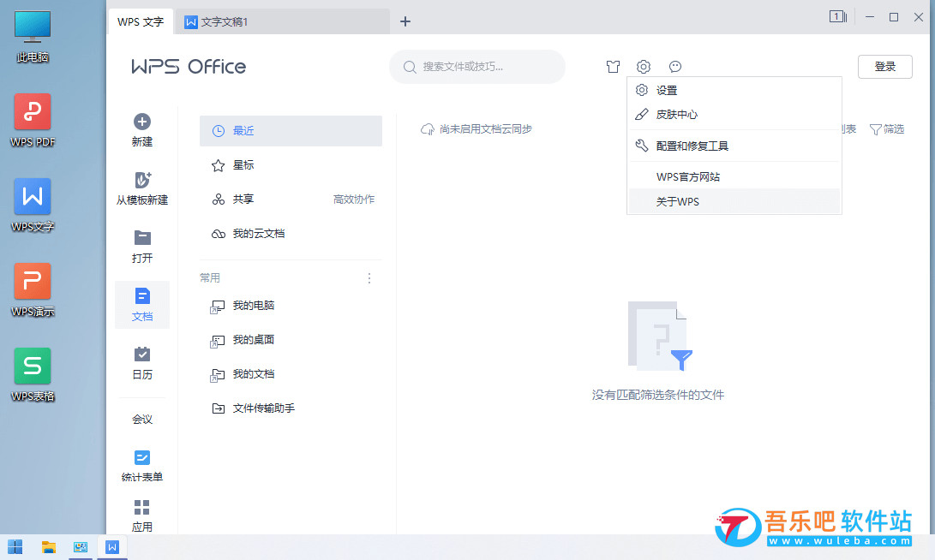This screenshot has width=935, height=560.
Task: Click the 常用 section more options dots
Action: tap(369, 278)
